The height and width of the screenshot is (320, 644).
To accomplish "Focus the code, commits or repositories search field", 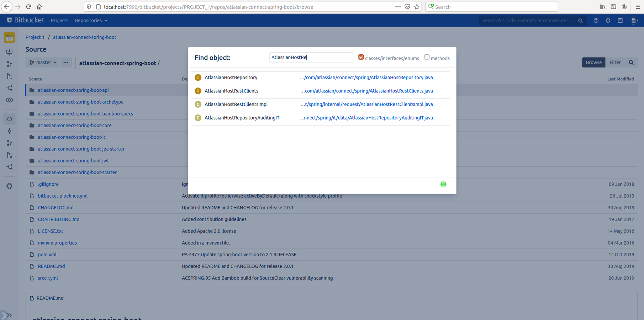I will 532,21.
